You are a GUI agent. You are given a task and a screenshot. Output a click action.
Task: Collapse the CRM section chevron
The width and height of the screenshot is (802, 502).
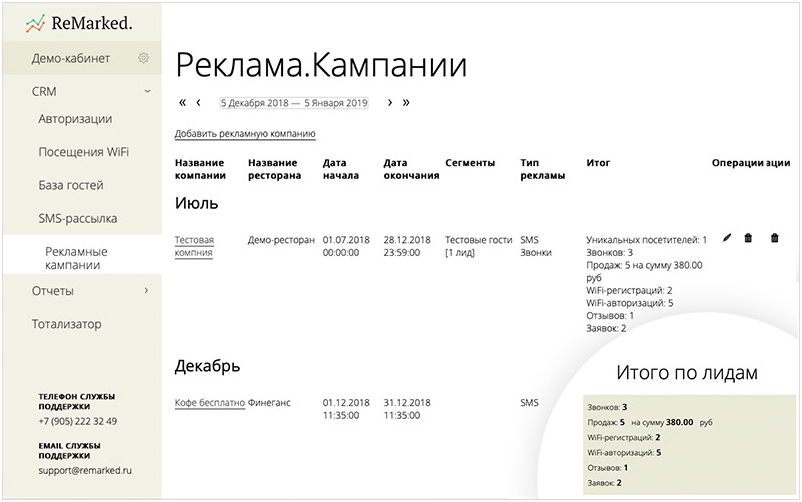147,91
